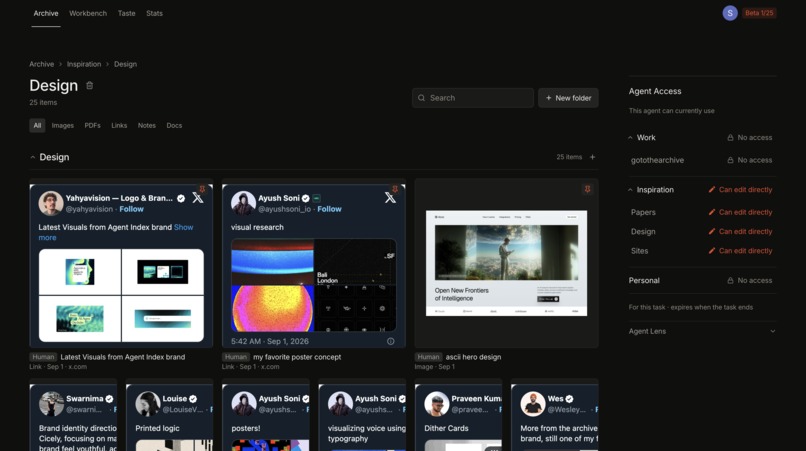Click Show more on Yahyavision post
The height and width of the screenshot is (451, 806).
[x=184, y=227]
